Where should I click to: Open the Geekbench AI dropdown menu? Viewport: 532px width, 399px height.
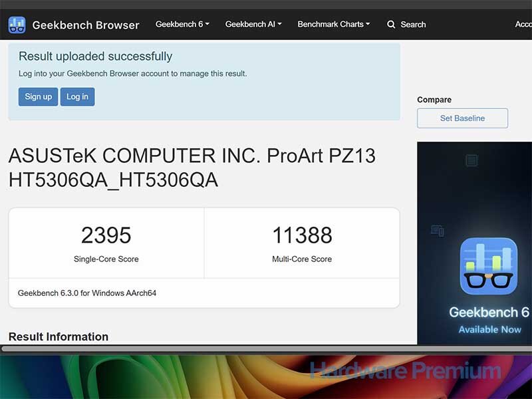253,24
